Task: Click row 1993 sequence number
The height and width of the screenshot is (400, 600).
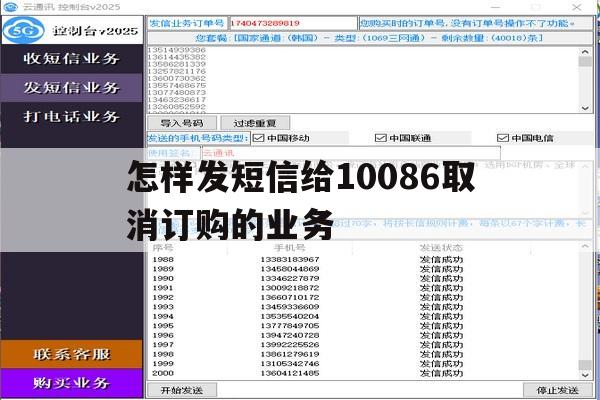Action: 163,307
